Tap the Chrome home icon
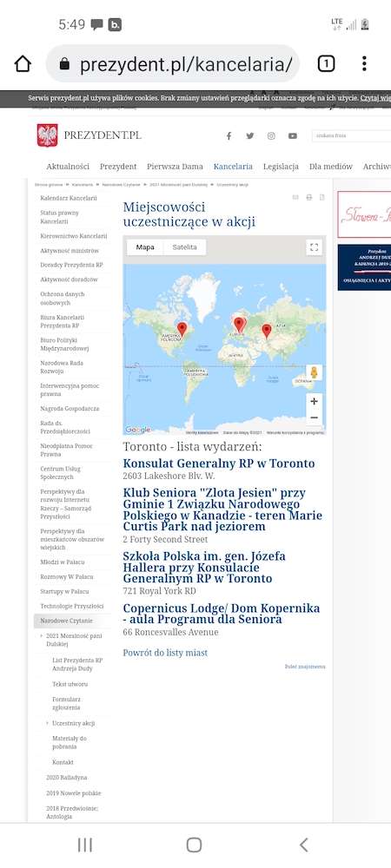 coord(23,64)
